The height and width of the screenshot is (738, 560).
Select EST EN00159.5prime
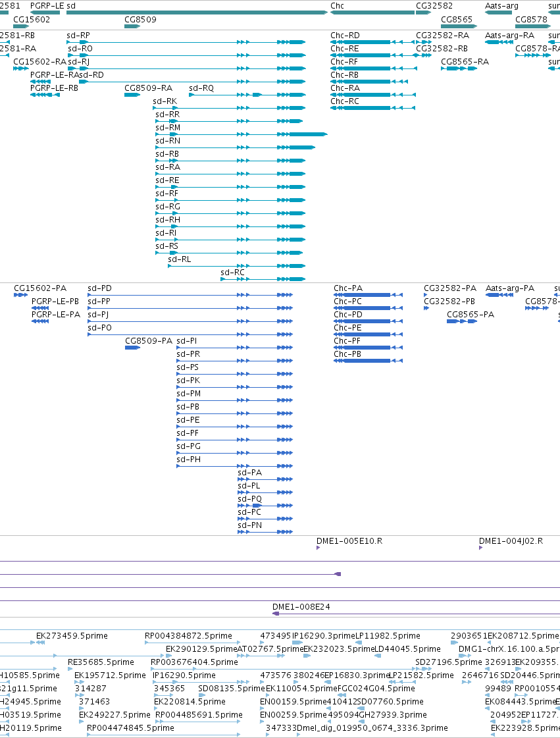(x=263, y=708)
